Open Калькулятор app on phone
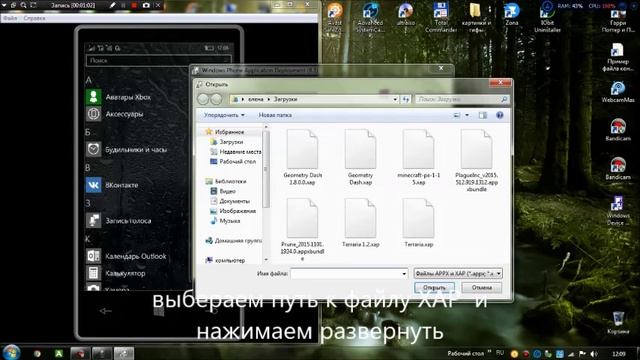Viewport: 640px width, 360px height. click(116, 273)
